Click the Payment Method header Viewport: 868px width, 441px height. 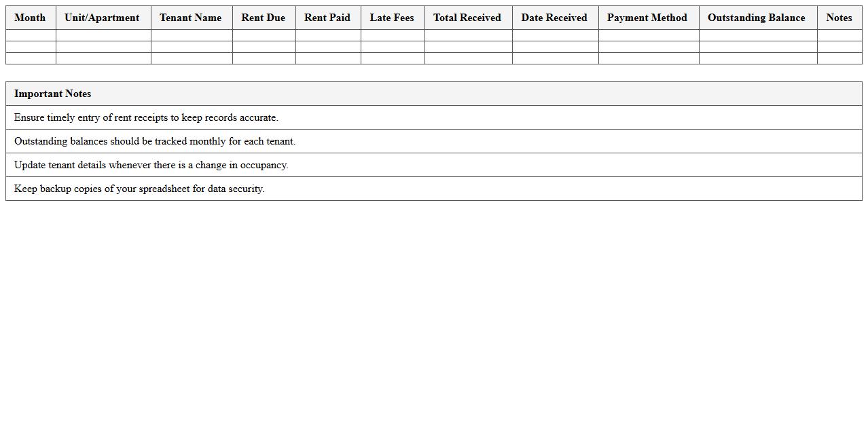pyautogui.click(x=647, y=18)
